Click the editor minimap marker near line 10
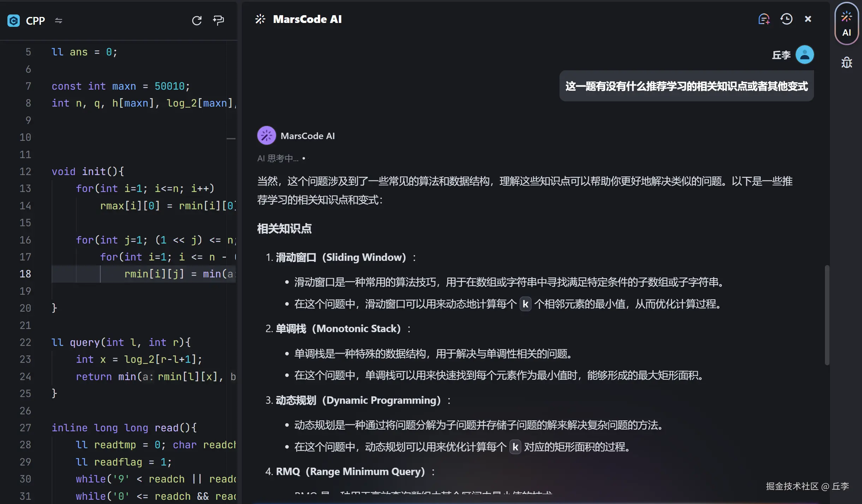 231,139
